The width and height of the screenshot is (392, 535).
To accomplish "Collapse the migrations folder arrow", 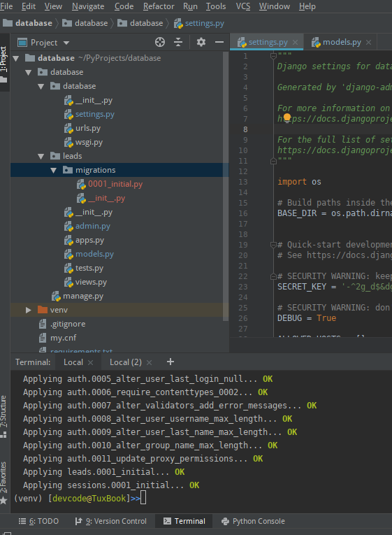I will 54,170.
